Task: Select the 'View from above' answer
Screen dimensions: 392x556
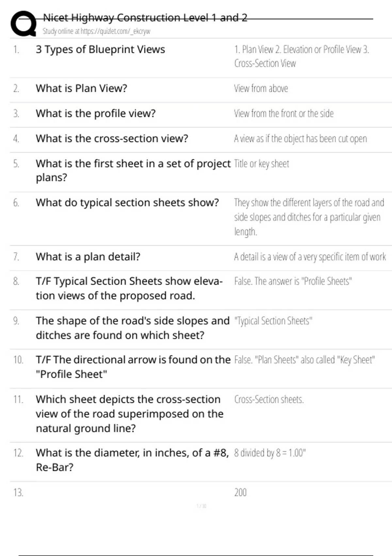Action: [x=261, y=88]
